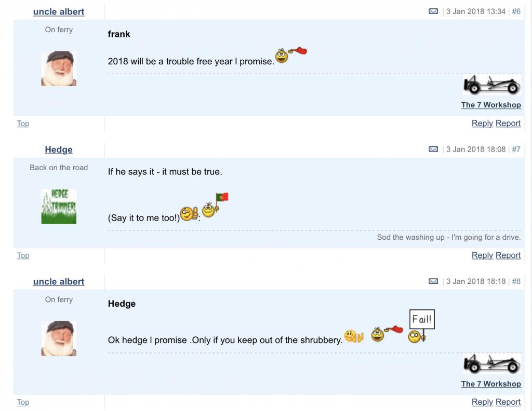Screen dimensions: 532x411
Task: Visit The 7 Workshop link in post #6
Action: [490, 105]
